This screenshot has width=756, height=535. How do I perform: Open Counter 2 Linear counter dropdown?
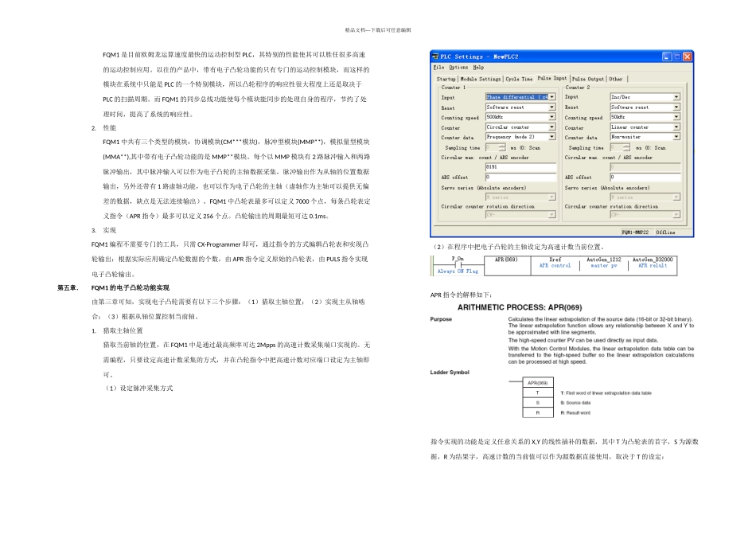tap(676, 127)
